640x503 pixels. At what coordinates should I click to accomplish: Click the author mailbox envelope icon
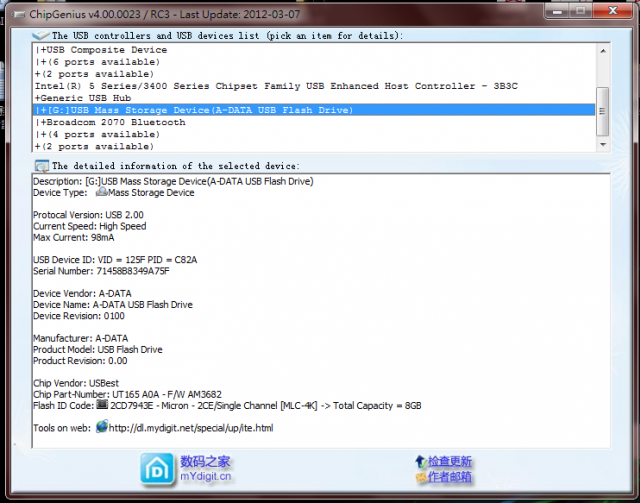421,477
